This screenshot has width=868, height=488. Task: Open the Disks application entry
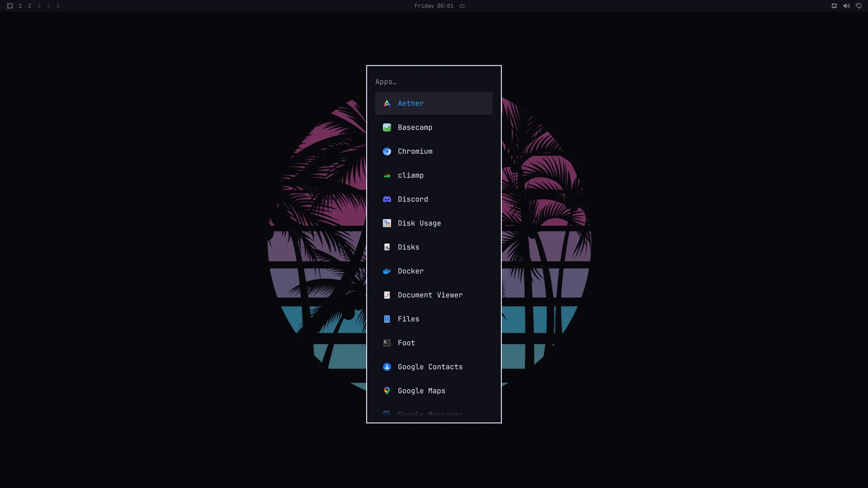pos(434,247)
